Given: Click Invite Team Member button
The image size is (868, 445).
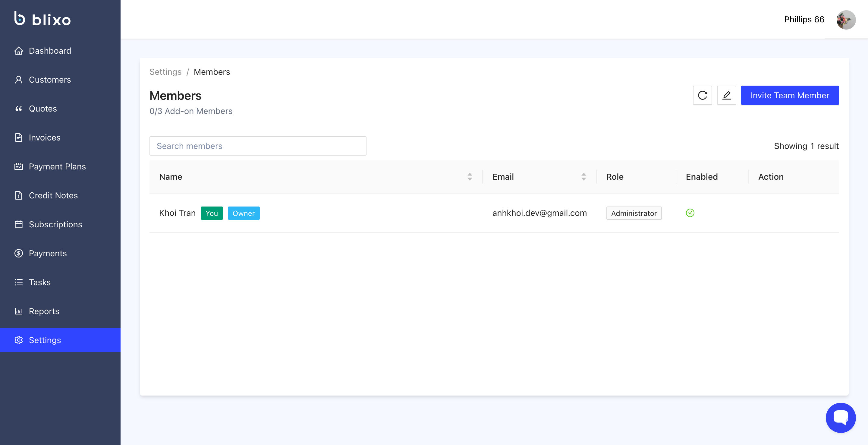Looking at the screenshot, I should coord(790,95).
